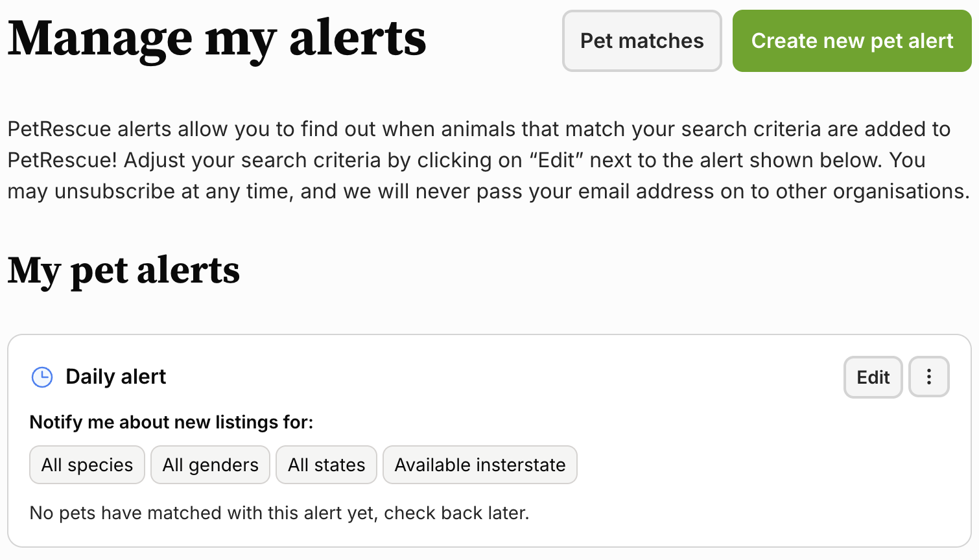
Task: Open the Pet matches page
Action: coord(642,41)
